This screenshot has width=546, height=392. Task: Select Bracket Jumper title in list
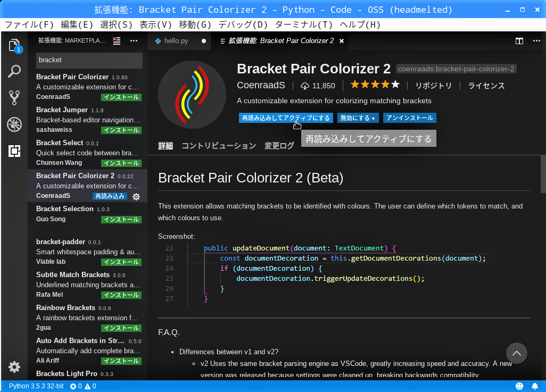pos(62,110)
